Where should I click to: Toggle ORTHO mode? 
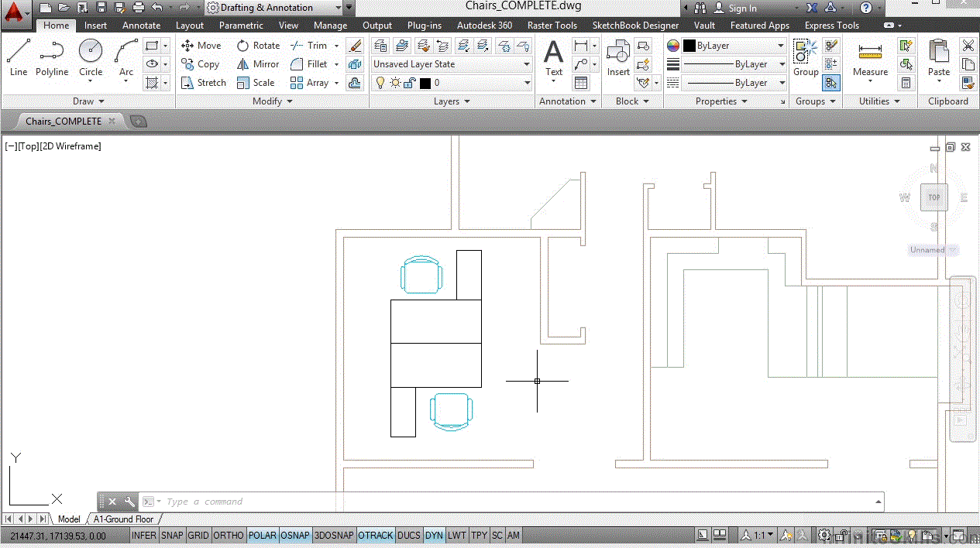(229, 535)
